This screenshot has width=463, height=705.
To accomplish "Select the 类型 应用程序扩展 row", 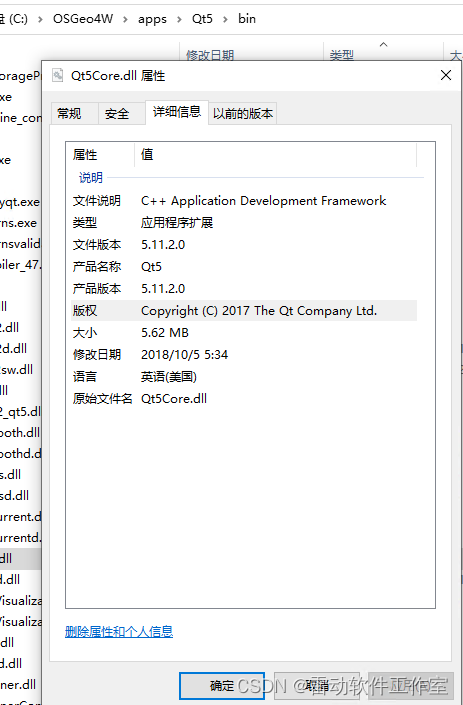I will pyautogui.click(x=244, y=223).
